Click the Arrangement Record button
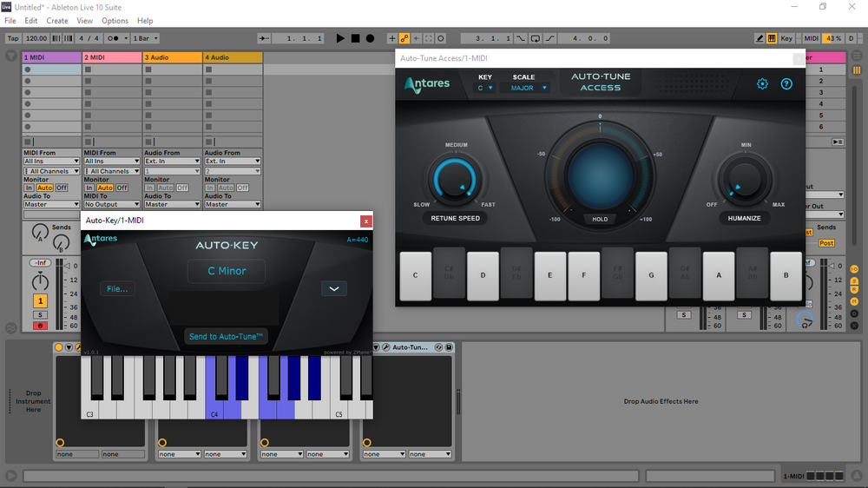The width and height of the screenshot is (868, 488). click(371, 38)
